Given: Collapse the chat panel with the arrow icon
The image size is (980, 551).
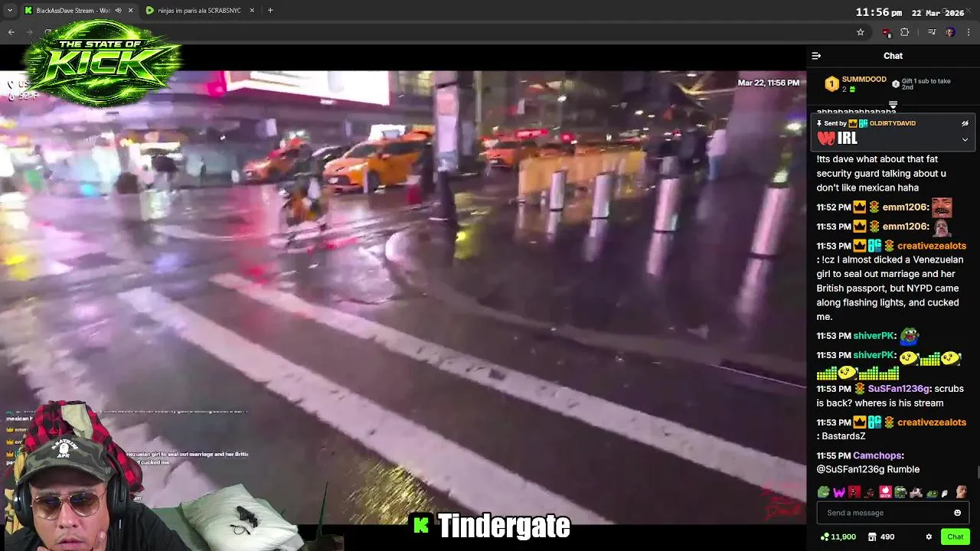Looking at the screenshot, I should pos(816,56).
